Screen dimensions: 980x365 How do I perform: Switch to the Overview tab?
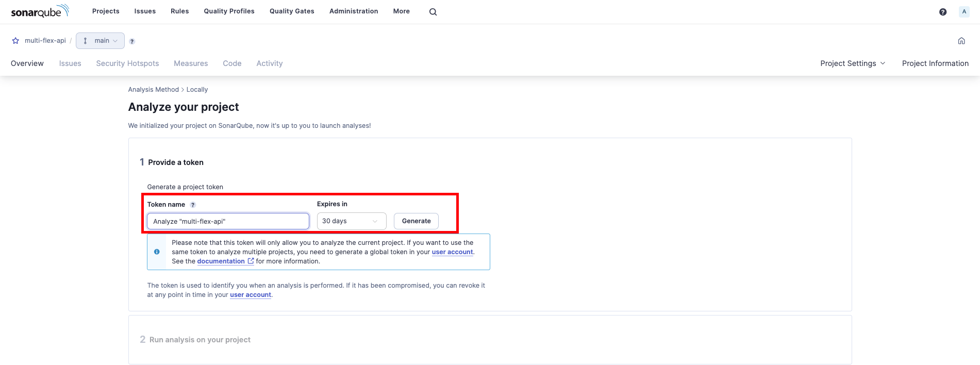click(x=27, y=63)
